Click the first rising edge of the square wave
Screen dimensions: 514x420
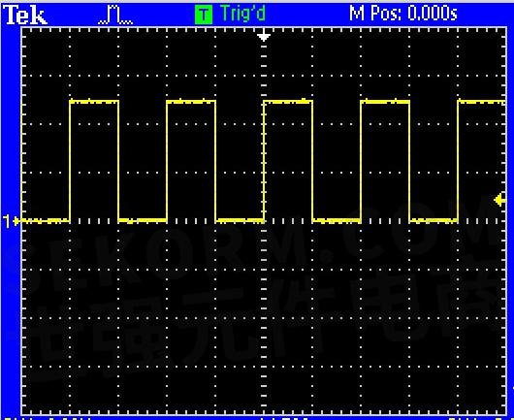tap(70, 161)
